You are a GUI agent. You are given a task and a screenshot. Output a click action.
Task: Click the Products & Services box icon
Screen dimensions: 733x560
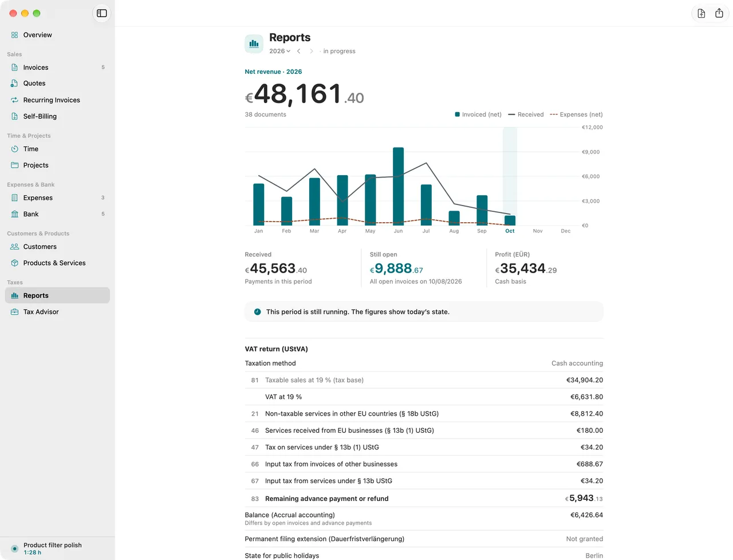(15, 263)
